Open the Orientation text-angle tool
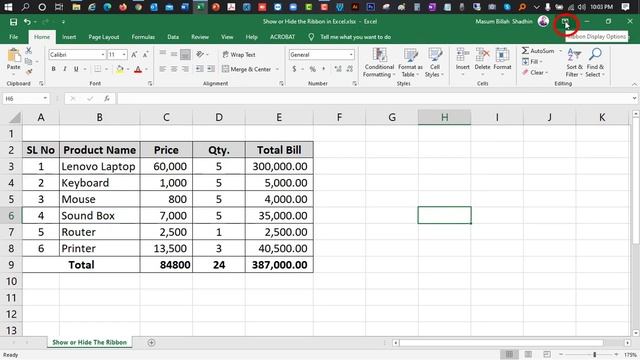The height and width of the screenshot is (360, 640). (200, 54)
